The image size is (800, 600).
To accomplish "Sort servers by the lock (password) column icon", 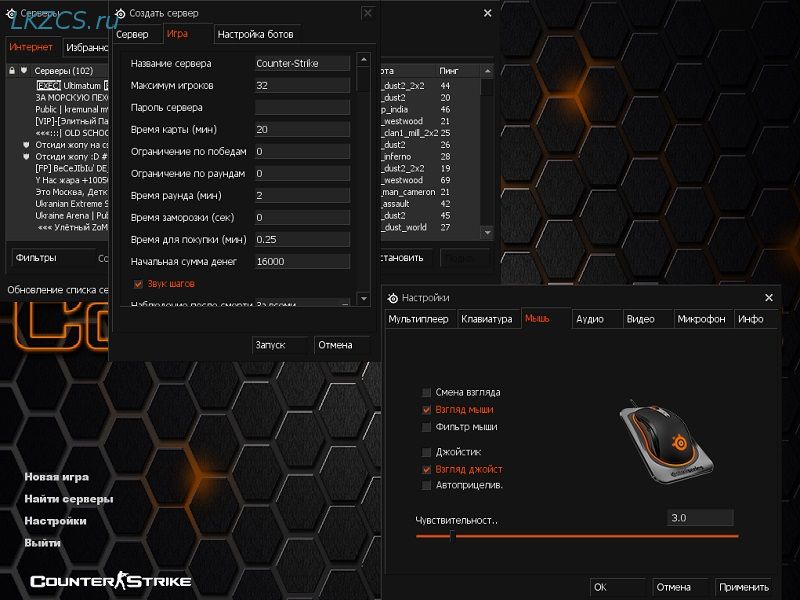I will coord(12,70).
